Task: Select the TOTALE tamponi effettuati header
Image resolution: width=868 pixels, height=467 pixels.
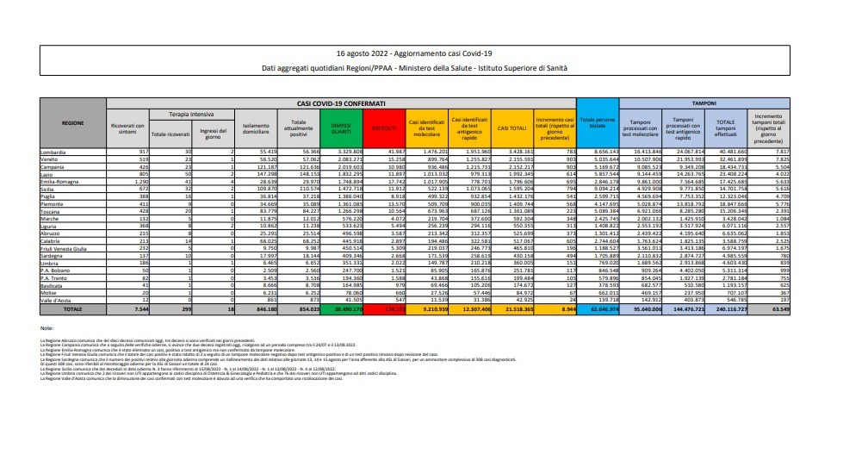Action: 724,128
